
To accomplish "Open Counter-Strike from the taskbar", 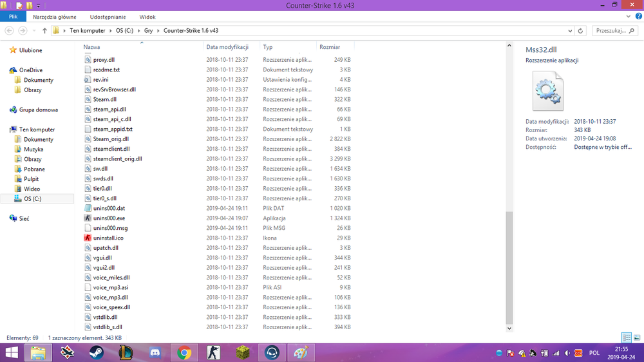I will coord(213,352).
